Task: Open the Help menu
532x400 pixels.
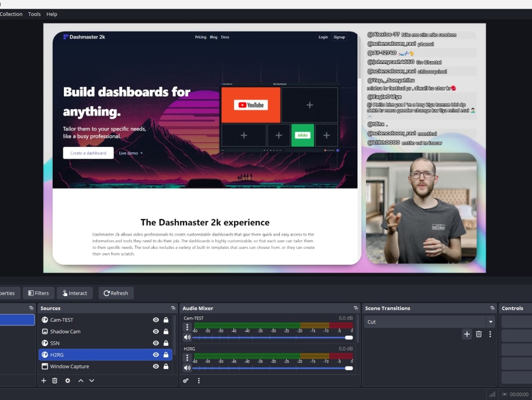Action: point(52,14)
